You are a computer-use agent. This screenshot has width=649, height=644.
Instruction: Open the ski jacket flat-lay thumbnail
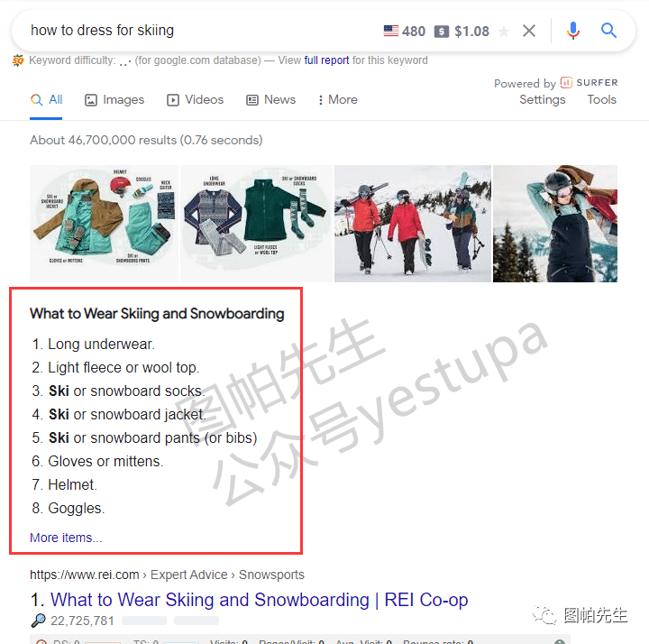pos(105,224)
